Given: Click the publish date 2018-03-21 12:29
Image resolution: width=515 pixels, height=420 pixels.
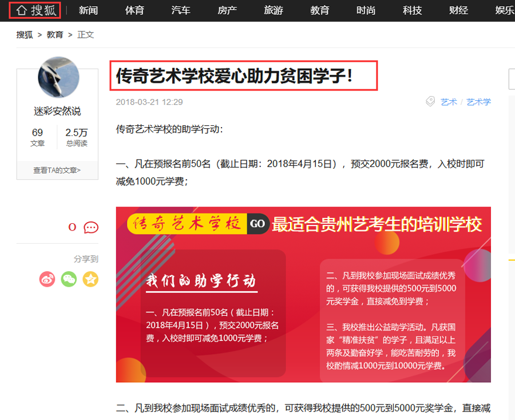Looking at the screenshot, I should pos(149,102).
